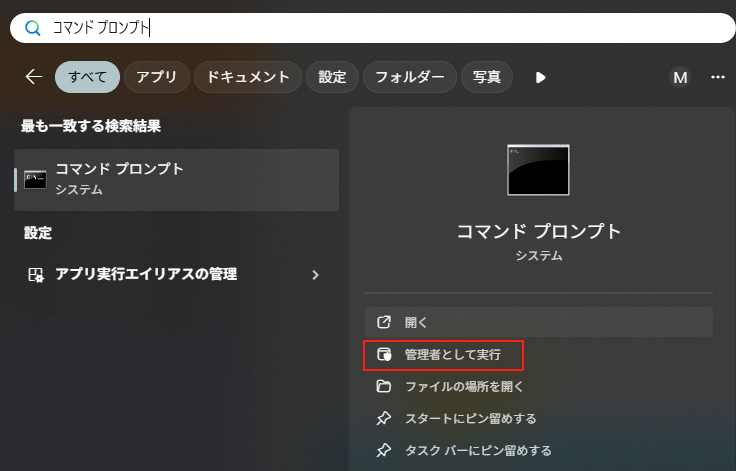Switch to the 設定 filter tab

tap(332, 77)
